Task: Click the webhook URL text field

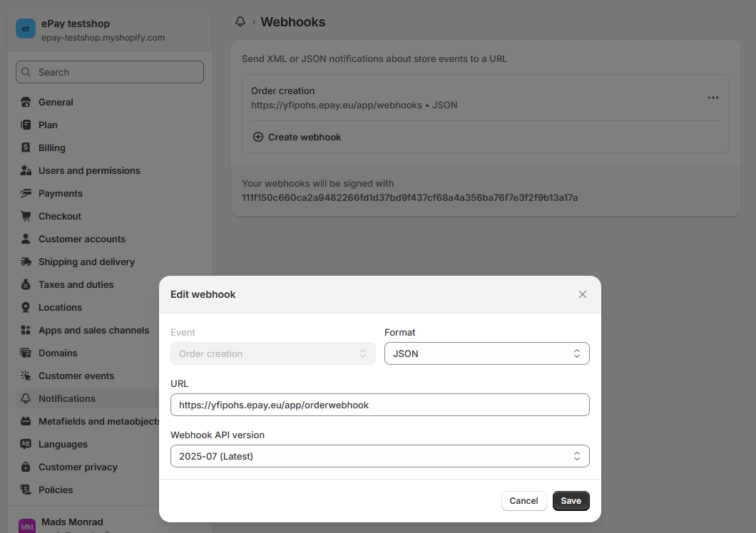Action: point(379,405)
